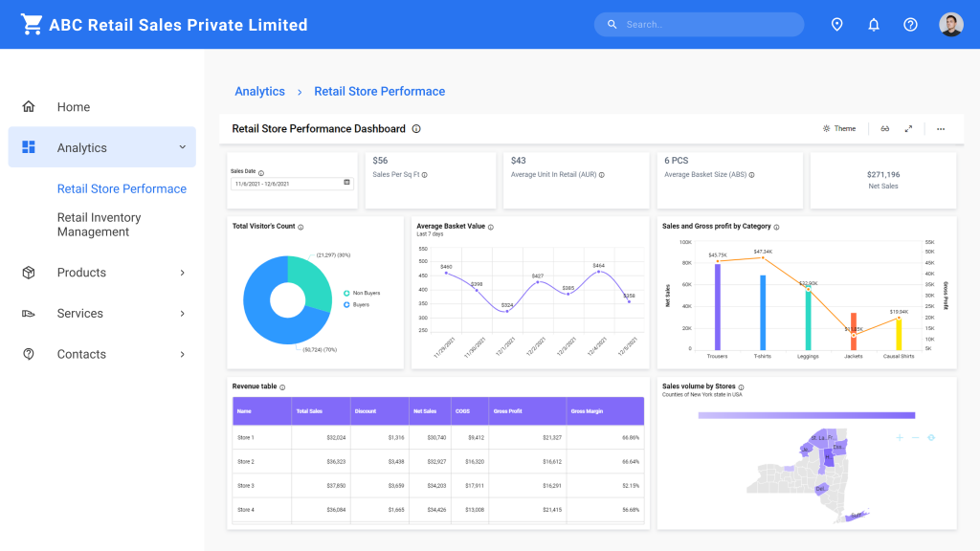Open the help icon in the top bar
The image size is (980, 551).
(x=910, y=24)
